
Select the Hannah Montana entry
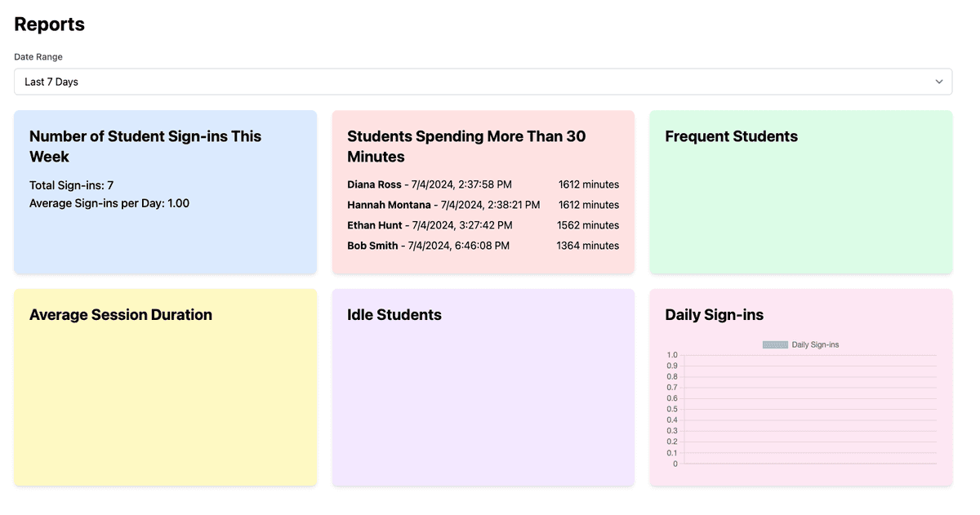389,205
